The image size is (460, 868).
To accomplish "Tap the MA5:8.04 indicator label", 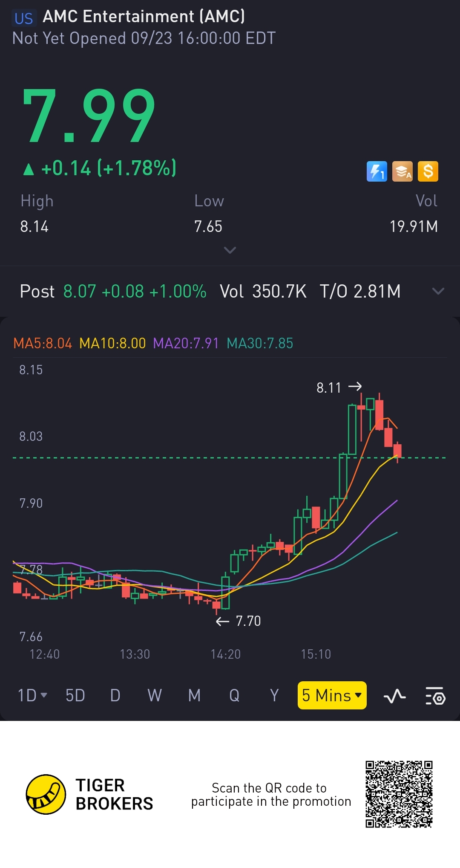I will click(x=43, y=343).
